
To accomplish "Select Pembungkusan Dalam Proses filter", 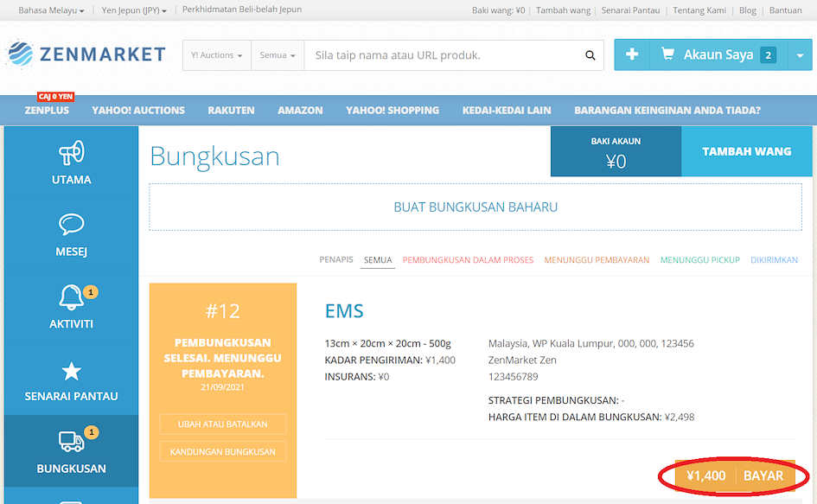I will click(x=468, y=260).
